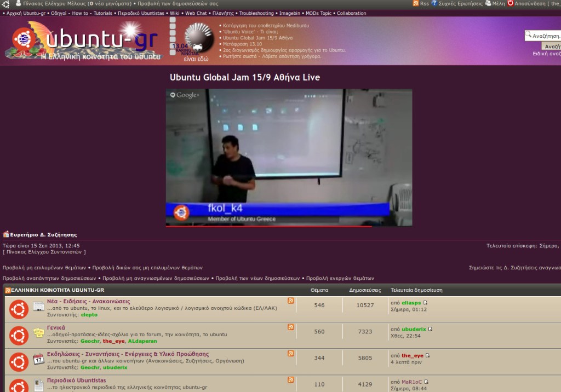This screenshot has width=561, height=392.
Task: Click the red Αποσύνδεση logout icon
Action: coord(510,3)
